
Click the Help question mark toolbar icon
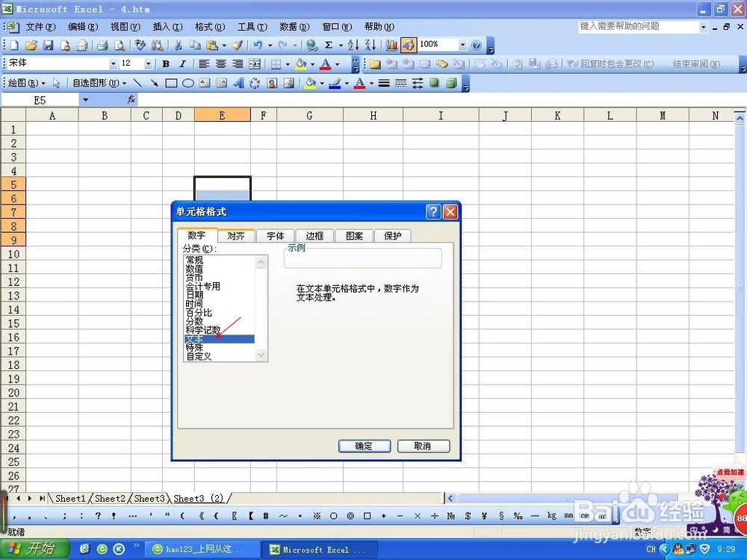pos(477,46)
